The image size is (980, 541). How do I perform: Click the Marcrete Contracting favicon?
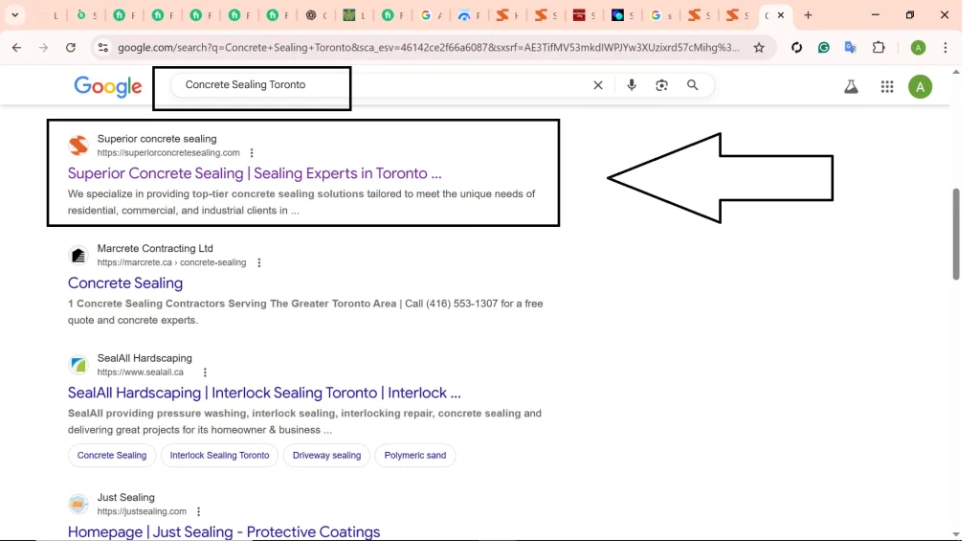pyautogui.click(x=78, y=255)
